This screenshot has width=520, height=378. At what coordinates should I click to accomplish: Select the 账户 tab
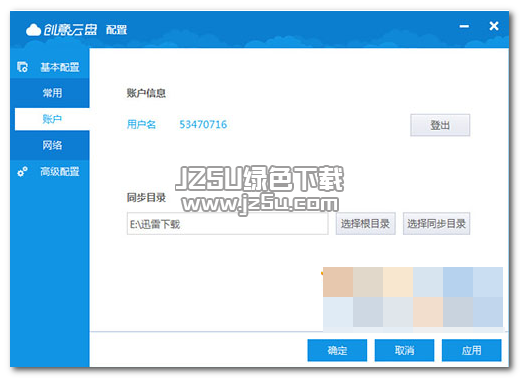pyautogui.click(x=52, y=119)
